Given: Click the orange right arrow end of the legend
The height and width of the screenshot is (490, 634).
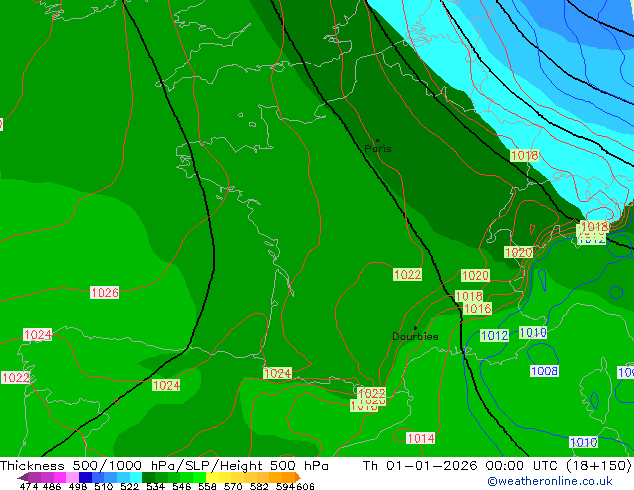Looking at the screenshot, I should (298, 477).
